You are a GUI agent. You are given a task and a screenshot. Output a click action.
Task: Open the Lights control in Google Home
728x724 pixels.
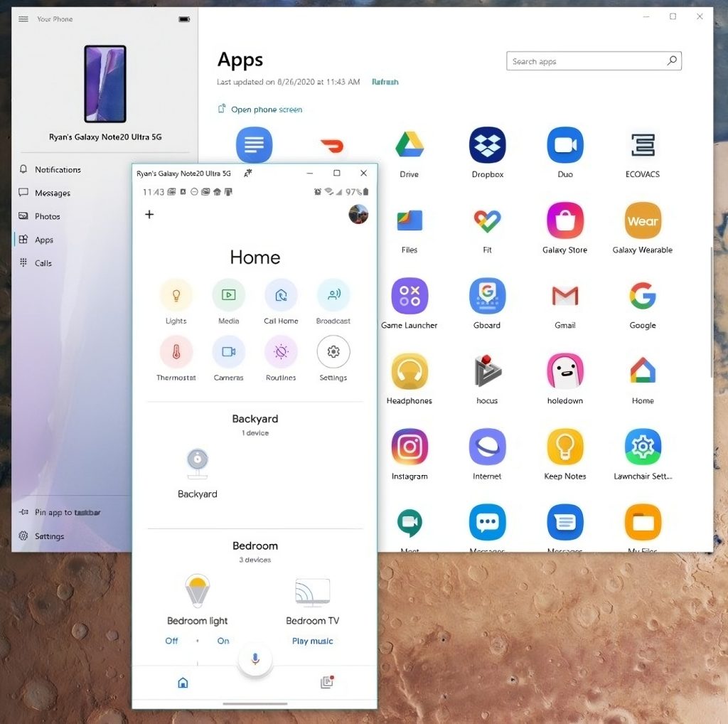click(176, 293)
